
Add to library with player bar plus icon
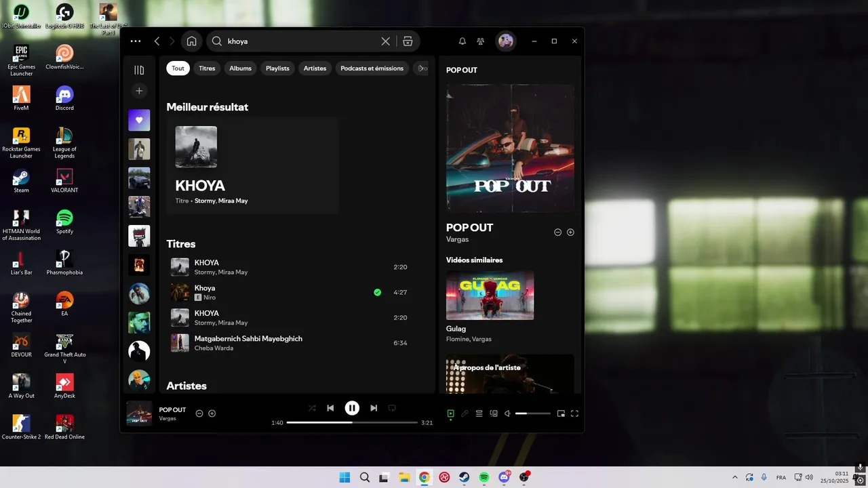[212, 413]
